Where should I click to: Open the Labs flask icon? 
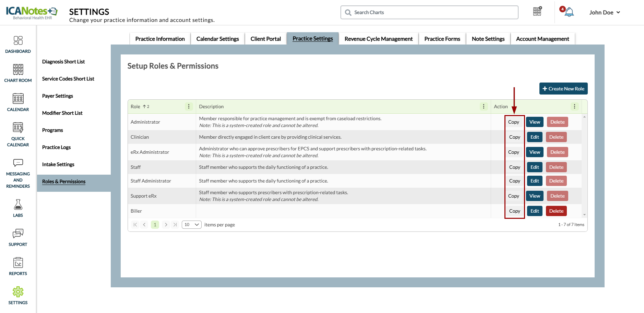(x=18, y=208)
